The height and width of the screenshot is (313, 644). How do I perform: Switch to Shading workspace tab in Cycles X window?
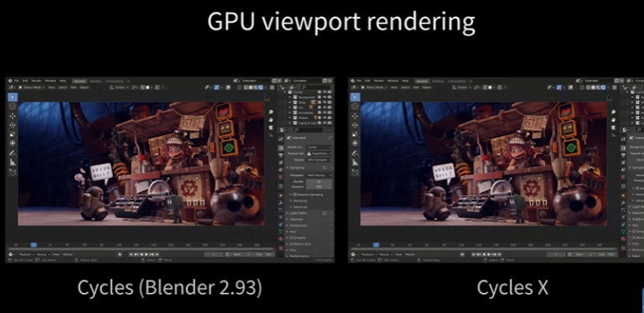pos(438,81)
